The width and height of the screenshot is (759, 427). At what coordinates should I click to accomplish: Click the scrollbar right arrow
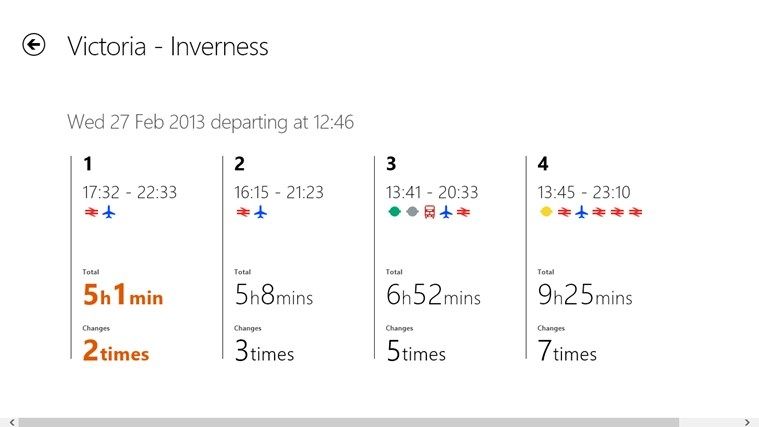coord(747,423)
